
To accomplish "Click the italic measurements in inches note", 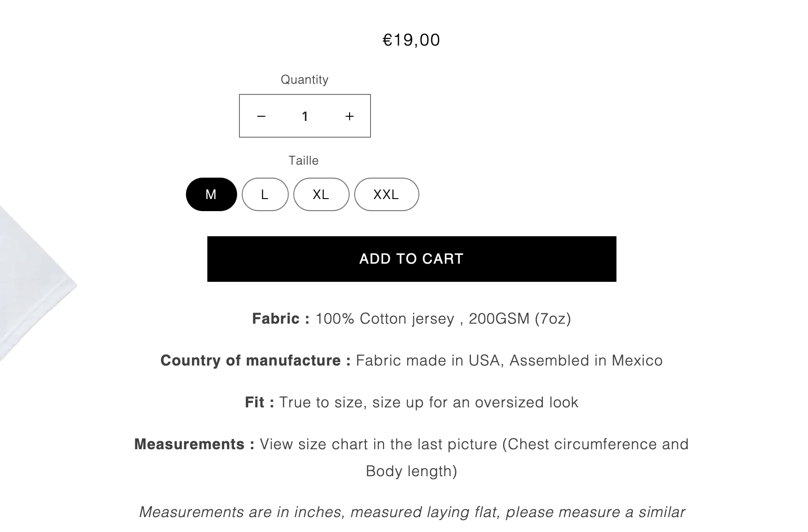I will tap(412, 512).
